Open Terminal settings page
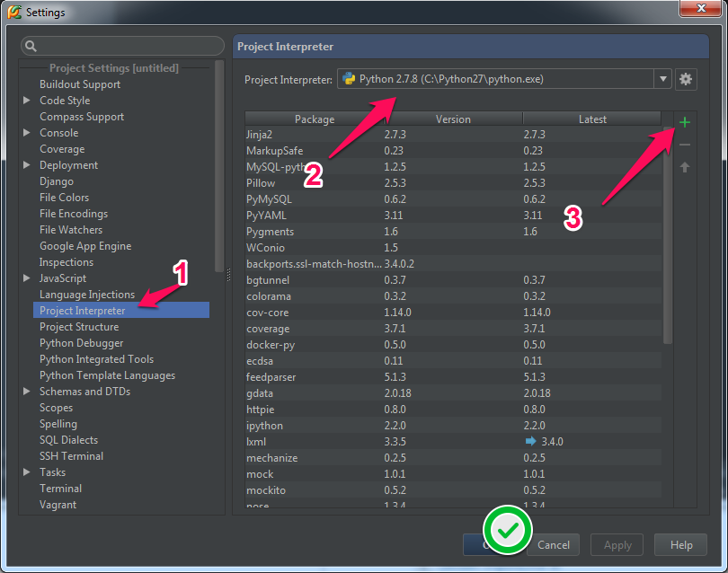Viewport: 728px width, 573px height. click(61, 488)
